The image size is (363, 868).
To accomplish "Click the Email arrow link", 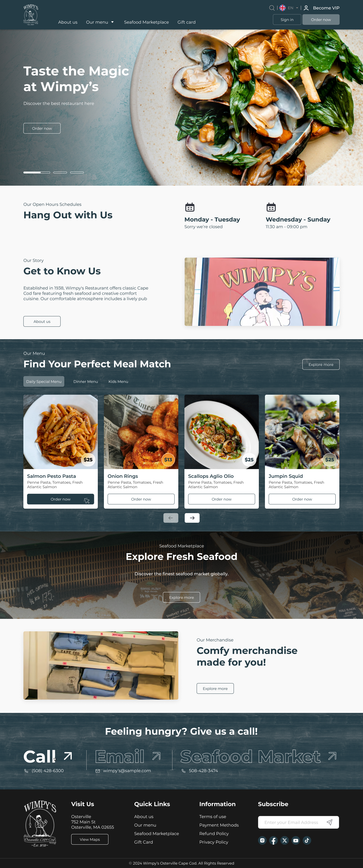I will coord(156,756).
